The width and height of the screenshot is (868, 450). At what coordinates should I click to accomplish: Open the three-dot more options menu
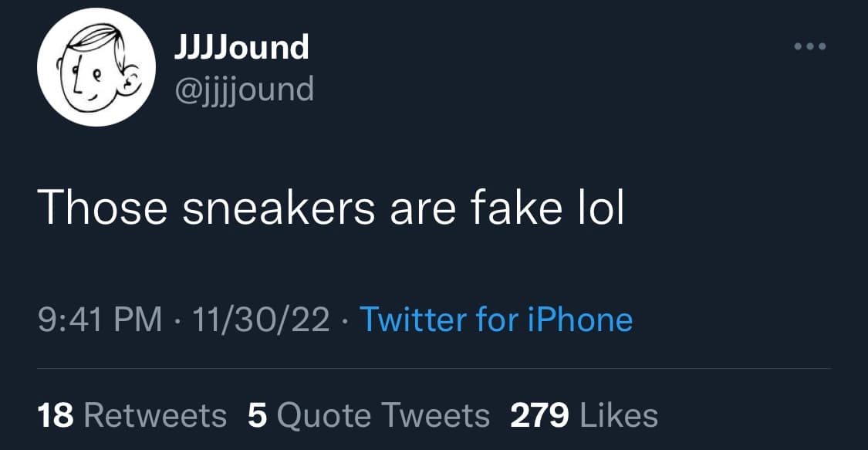pos(810,46)
